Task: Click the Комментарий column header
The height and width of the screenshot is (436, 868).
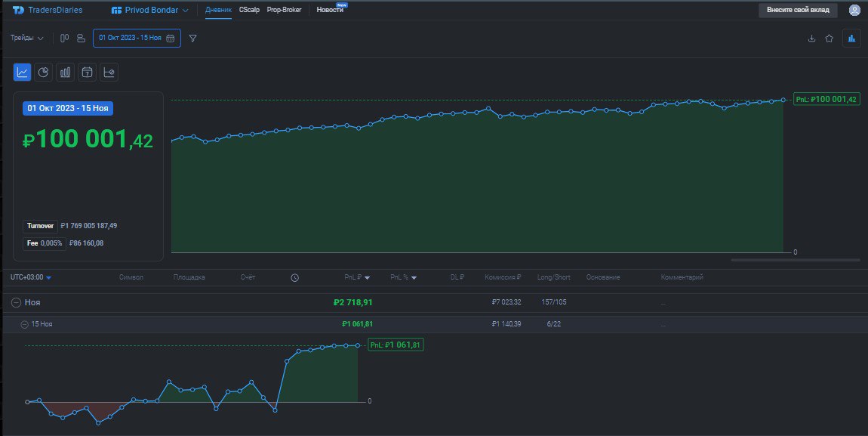Action: (x=682, y=277)
